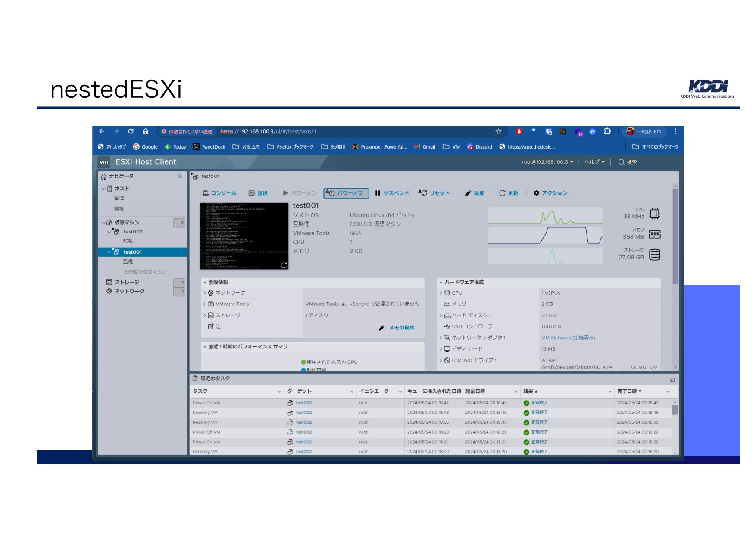Open Discord bookmark

click(479, 147)
